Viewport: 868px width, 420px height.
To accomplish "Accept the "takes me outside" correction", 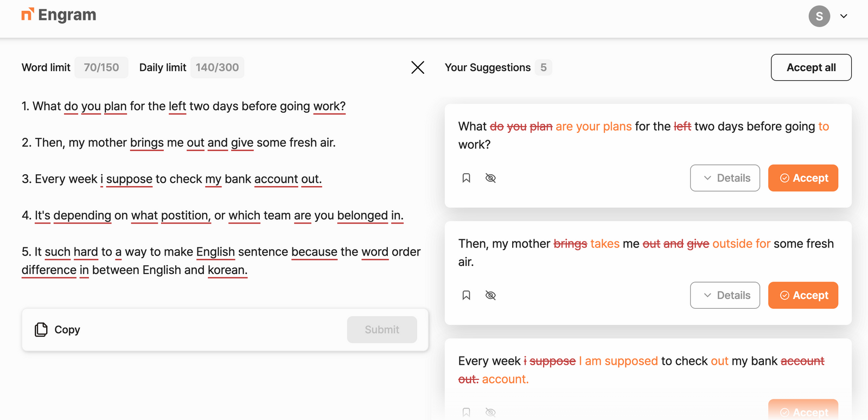I will (x=803, y=295).
